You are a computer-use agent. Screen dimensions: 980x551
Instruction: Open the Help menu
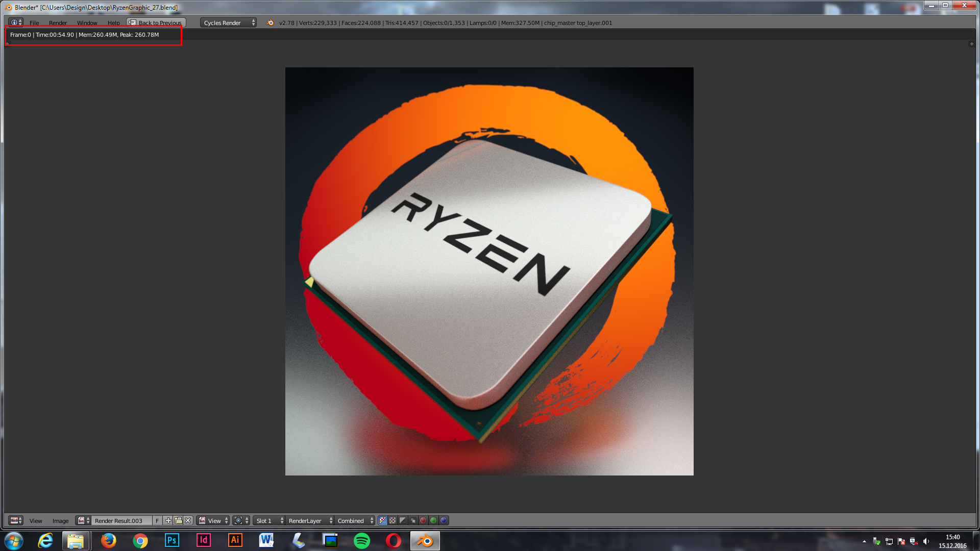coord(113,23)
